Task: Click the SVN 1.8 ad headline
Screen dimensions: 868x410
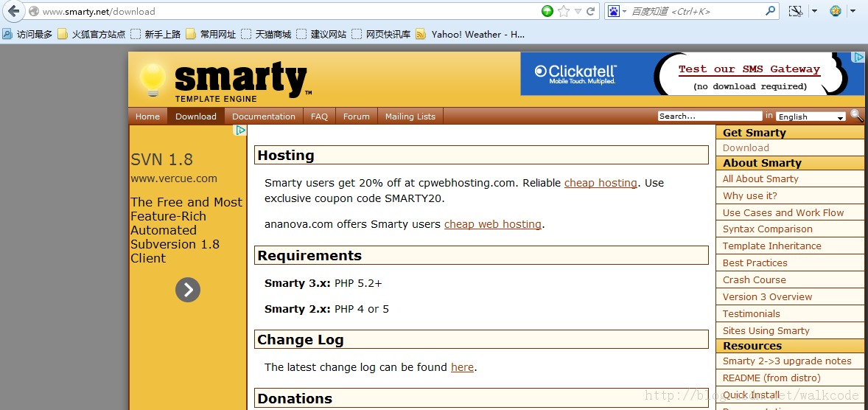Action: [x=161, y=159]
